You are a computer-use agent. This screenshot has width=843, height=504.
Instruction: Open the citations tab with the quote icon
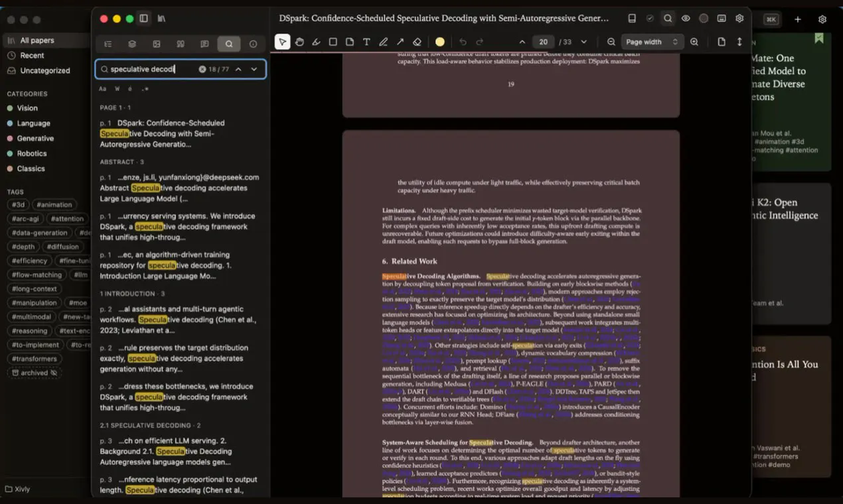click(x=181, y=44)
